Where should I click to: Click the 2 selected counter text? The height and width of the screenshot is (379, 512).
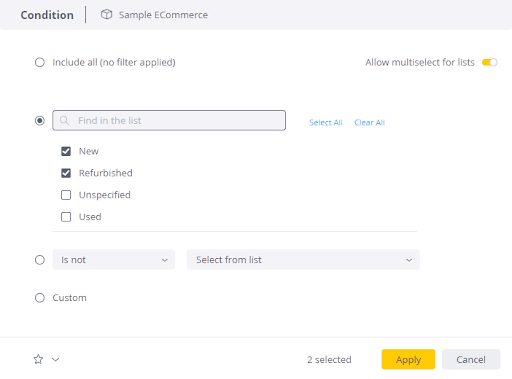[329, 360]
